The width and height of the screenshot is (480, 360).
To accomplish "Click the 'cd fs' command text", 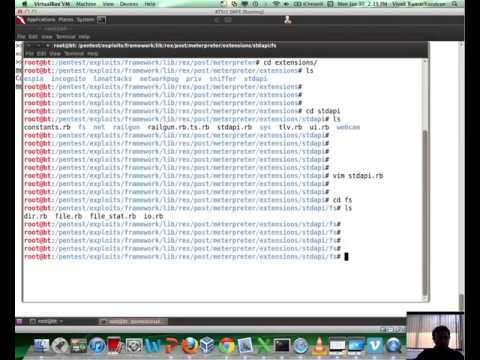I will (342, 200).
